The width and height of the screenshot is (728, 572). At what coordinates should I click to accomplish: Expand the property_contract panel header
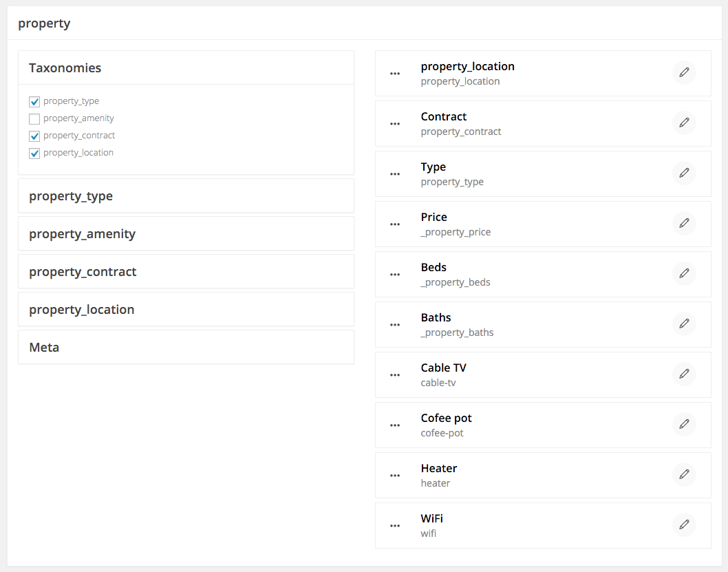point(186,272)
